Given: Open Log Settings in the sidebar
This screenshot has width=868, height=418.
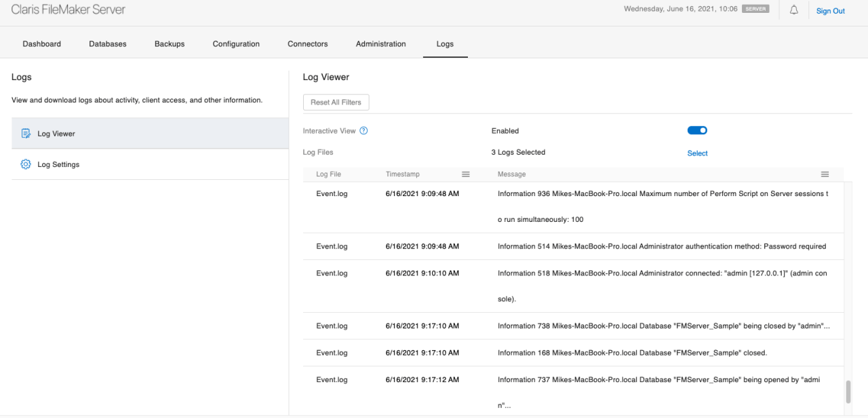Looking at the screenshot, I should 151,164.
